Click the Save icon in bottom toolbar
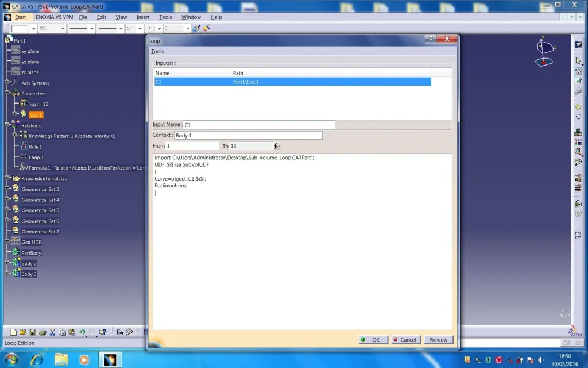The image size is (588, 368). pyautogui.click(x=33, y=332)
